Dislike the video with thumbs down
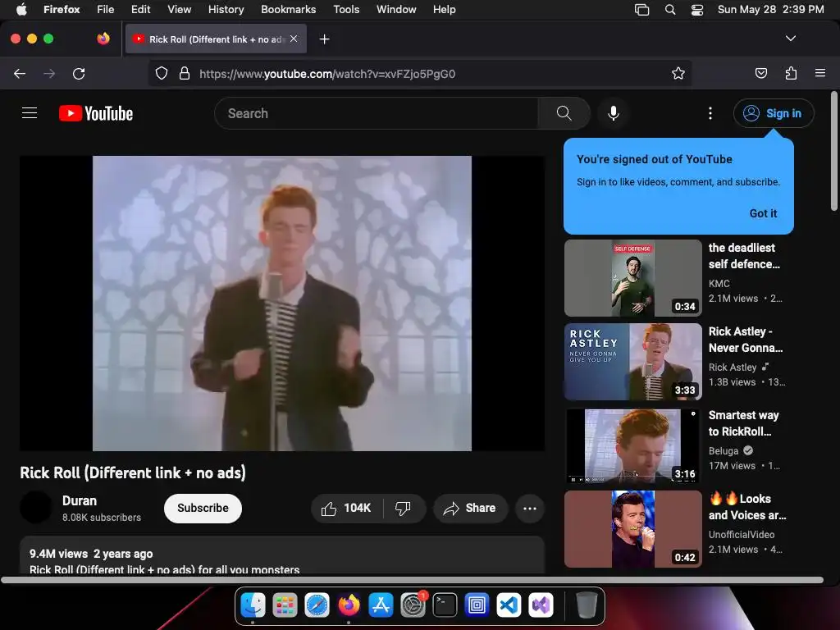The image size is (840, 630). tap(404, 508)
